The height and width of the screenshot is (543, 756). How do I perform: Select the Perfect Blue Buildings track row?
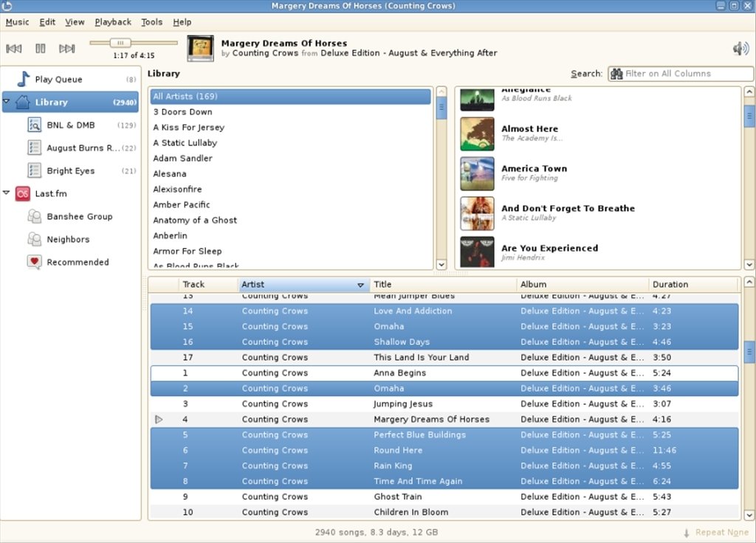pos(444,435)
